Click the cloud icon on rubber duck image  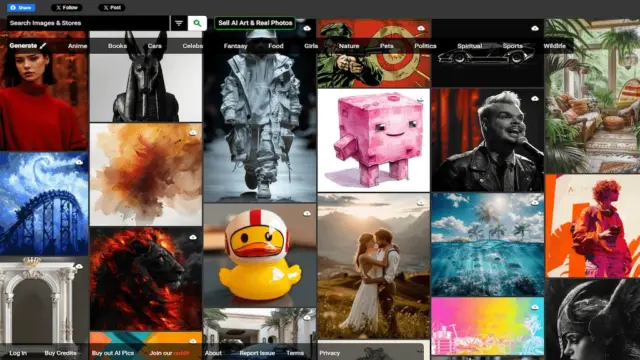tap(307, 213)
